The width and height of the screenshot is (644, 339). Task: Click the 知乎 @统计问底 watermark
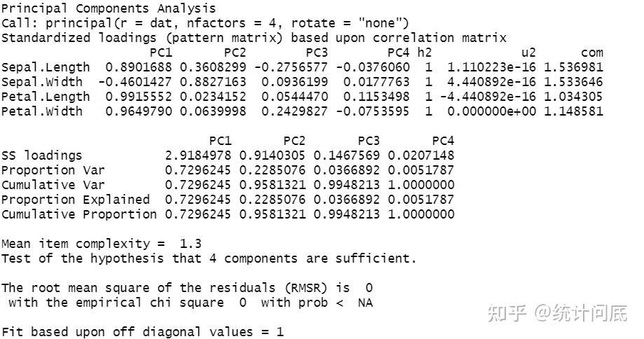(558, 313)
